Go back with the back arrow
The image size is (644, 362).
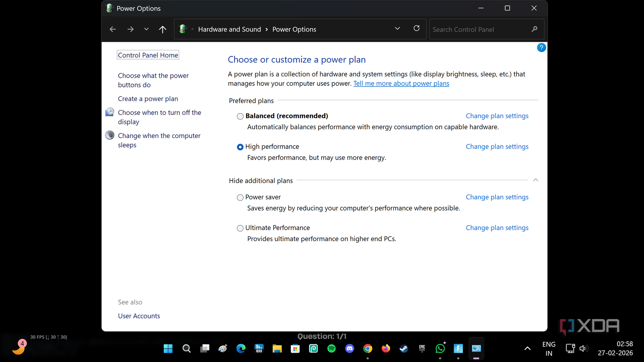point(113,29)
